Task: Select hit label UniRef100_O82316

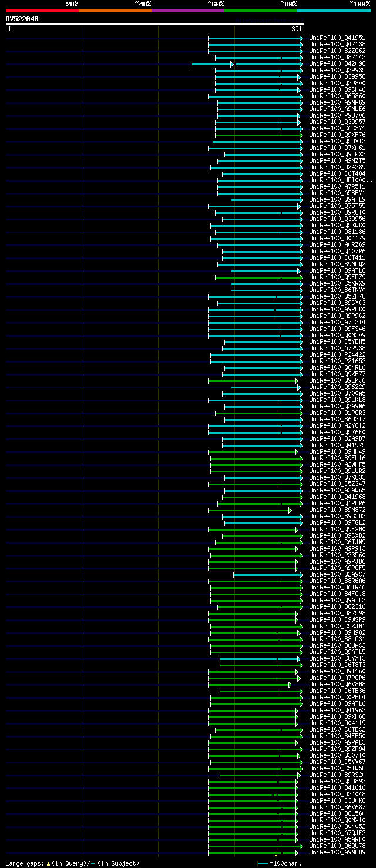Action: click(337, 606)
